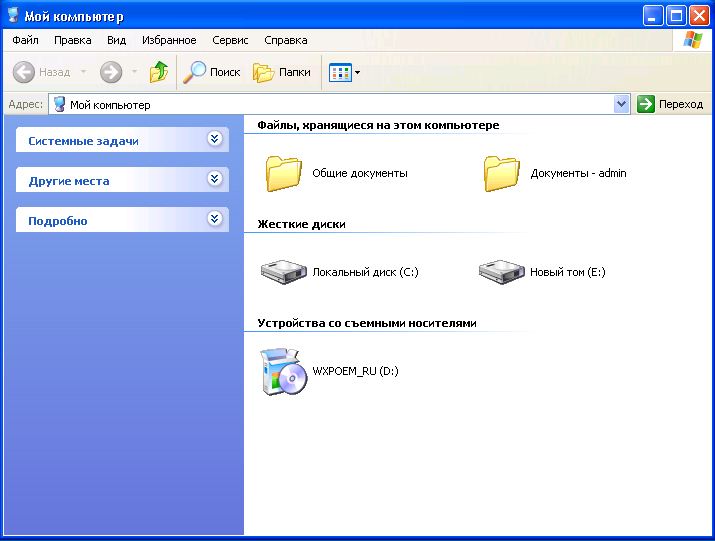Click Файлы, хранящиеся на этом компьютере header
The width and height of the screenshot is (715, 541).
coord(378,125)
